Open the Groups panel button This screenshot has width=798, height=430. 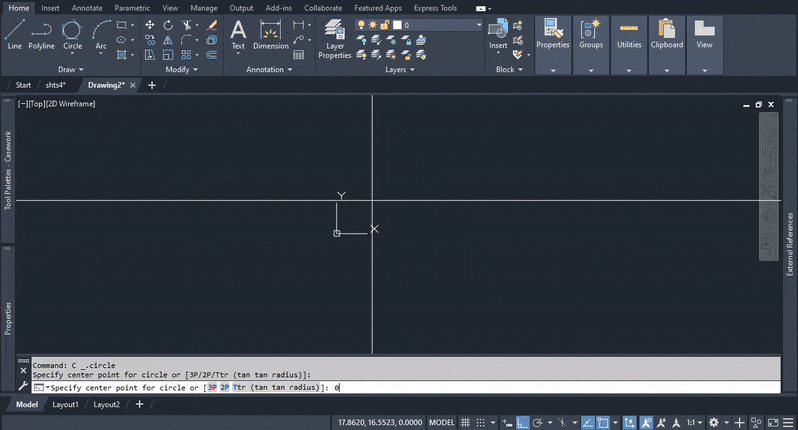click(x=591, y=45)
